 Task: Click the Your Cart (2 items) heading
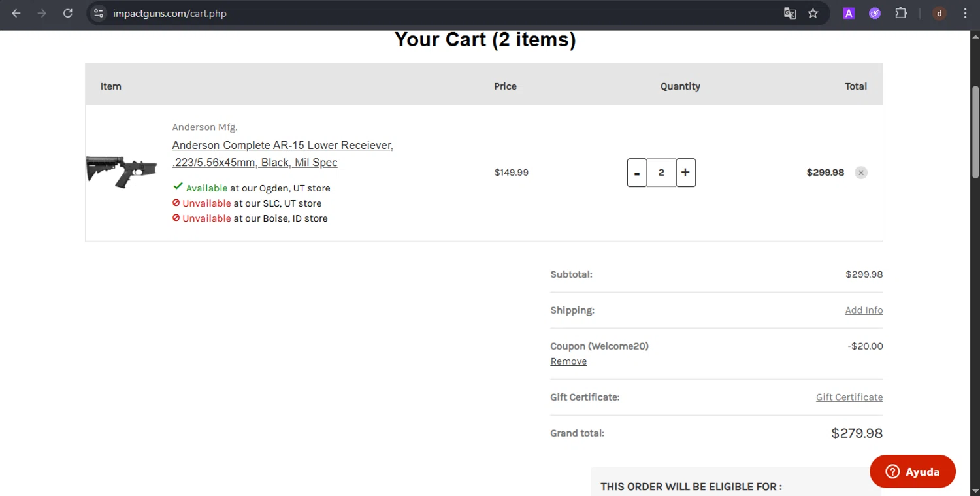coord(485,40)
